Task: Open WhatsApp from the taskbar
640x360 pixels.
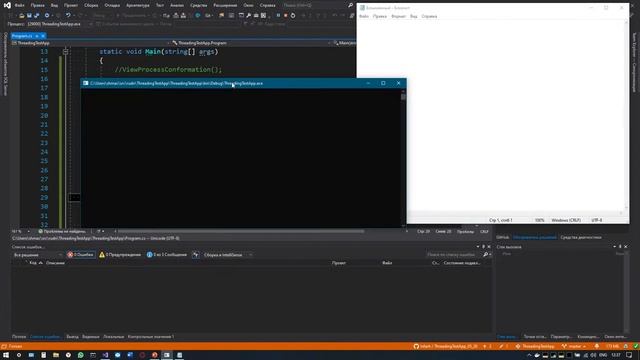Action: tap(80, 355)
